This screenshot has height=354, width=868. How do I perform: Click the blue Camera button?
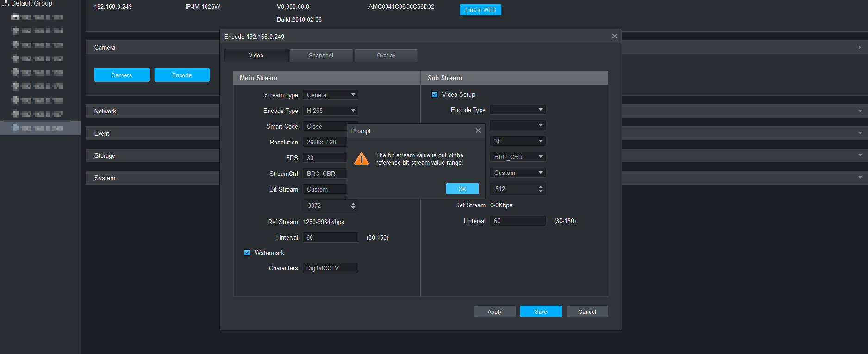122,75
